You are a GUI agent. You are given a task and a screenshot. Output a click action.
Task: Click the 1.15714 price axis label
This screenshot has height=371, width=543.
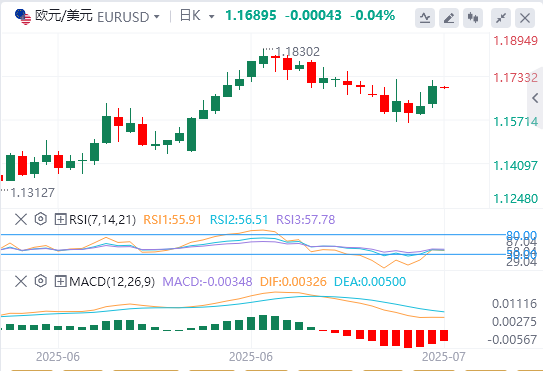(516, 122)
